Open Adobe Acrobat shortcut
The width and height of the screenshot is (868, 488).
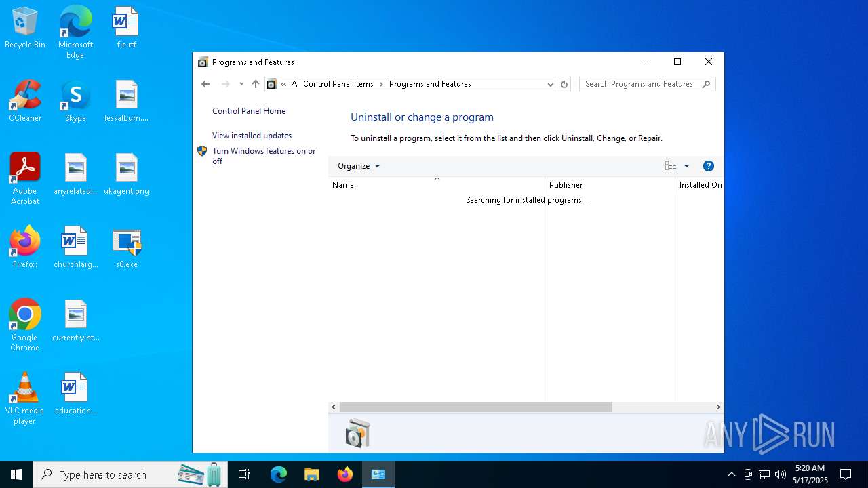click(x=25, y=179)
